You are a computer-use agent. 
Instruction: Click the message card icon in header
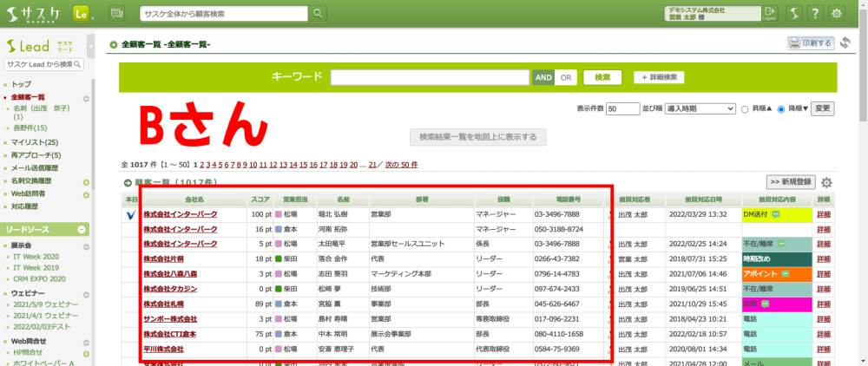[x=117, y=13]
